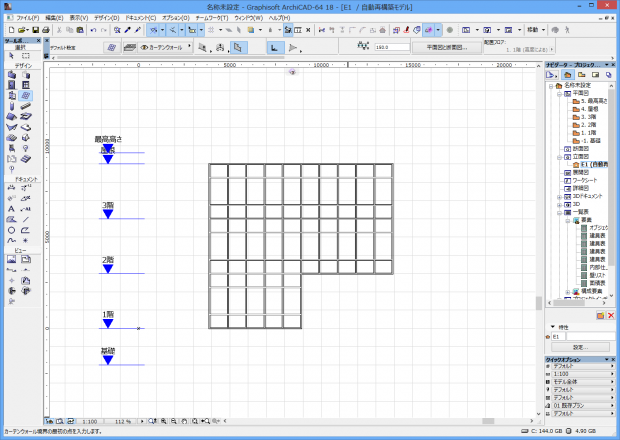The width and height of the screenshot is (620, 440).
Task: Open the 1:100 scale quick option dropdown
Action: [580, 375]
